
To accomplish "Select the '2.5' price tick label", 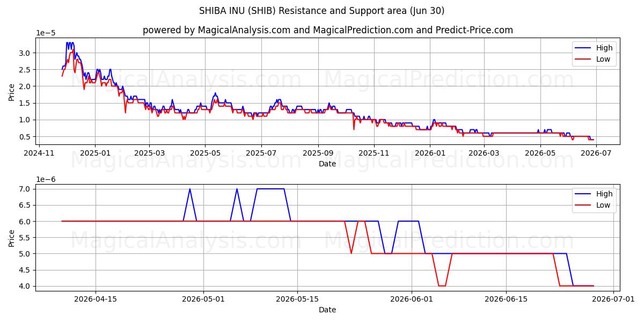I will [26, 70].
